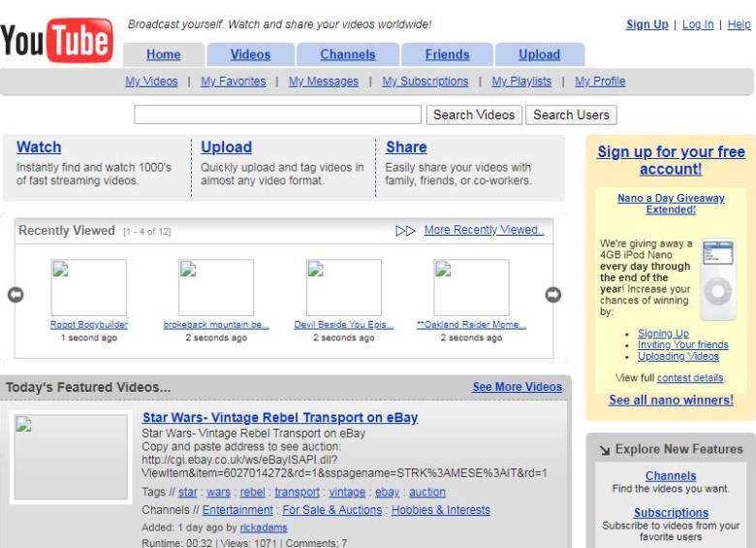Open the Robot Bodybuilder title link

(x=89, y=325)
